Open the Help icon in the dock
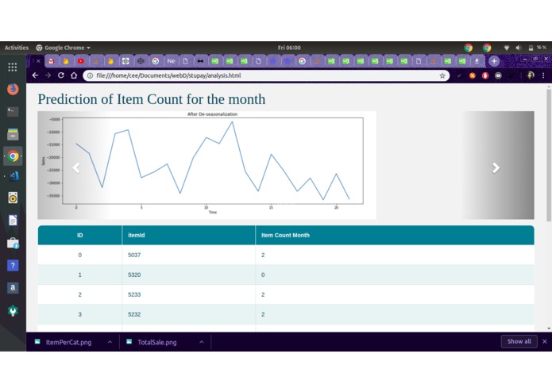552x392 pixels. pyautogui.click(x=13, y=266)
